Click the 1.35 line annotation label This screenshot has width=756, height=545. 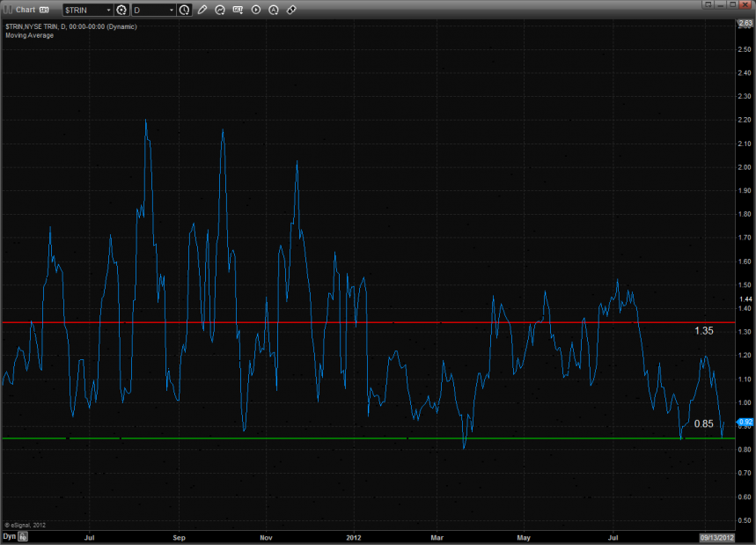[x=704, y=331]
